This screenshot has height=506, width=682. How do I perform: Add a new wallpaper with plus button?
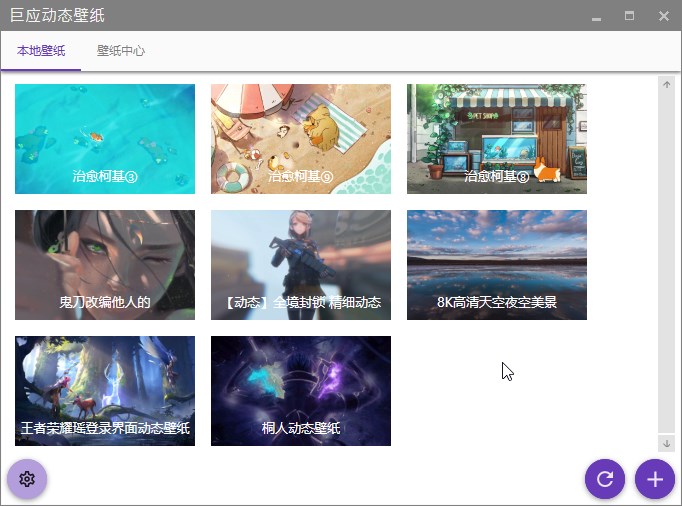655,479
